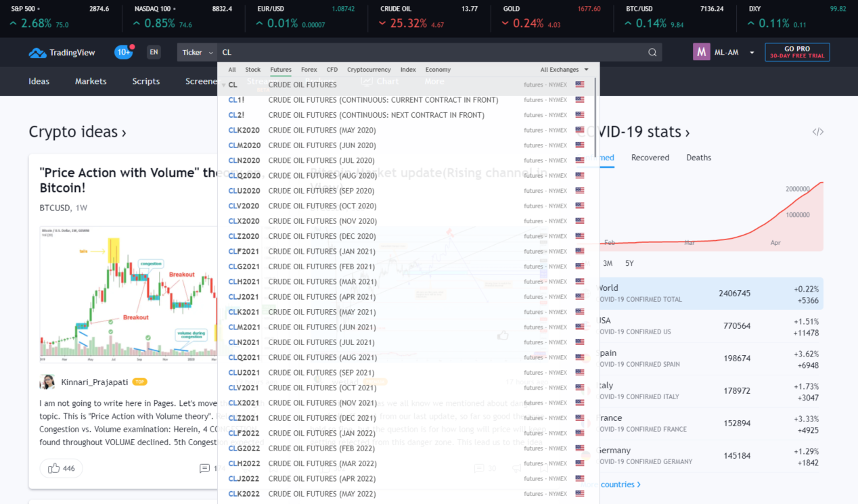The width and height of the screenshot is (858, 504).
Task: Collapse the CL futures group arrow
Action: [x=224, y=85]
